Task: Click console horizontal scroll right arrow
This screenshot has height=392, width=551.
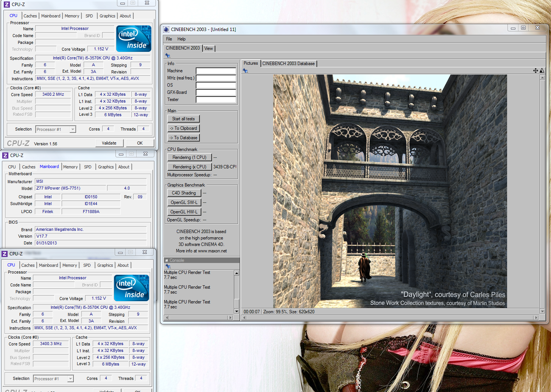Action: pyautogui.click(x=230, y=317)
